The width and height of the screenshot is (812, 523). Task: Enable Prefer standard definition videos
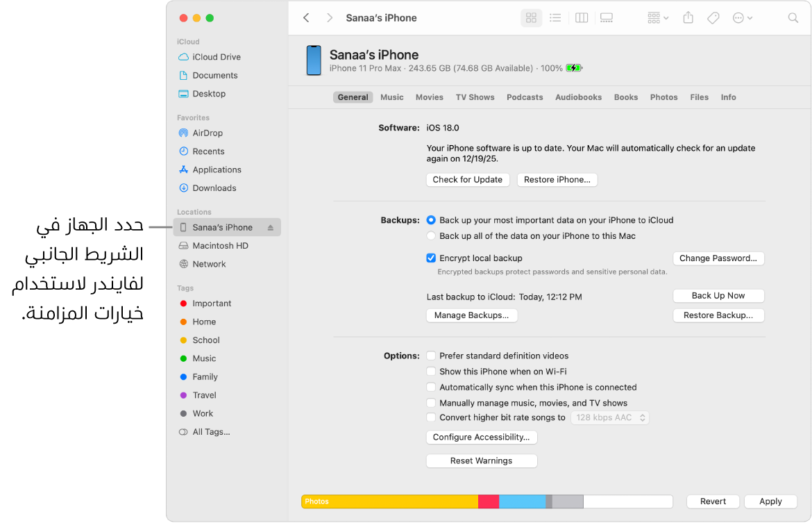pyautogui.click(x=431, y=356)
